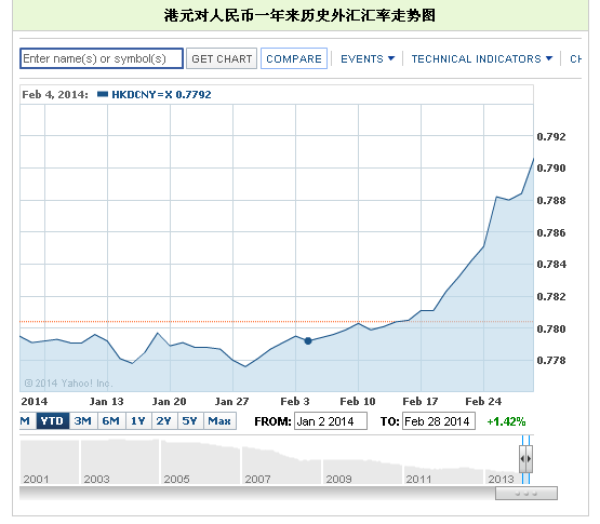Select the 5Y range tab
This screenshot has width=600, height=524.
click(x=190, y=421)
